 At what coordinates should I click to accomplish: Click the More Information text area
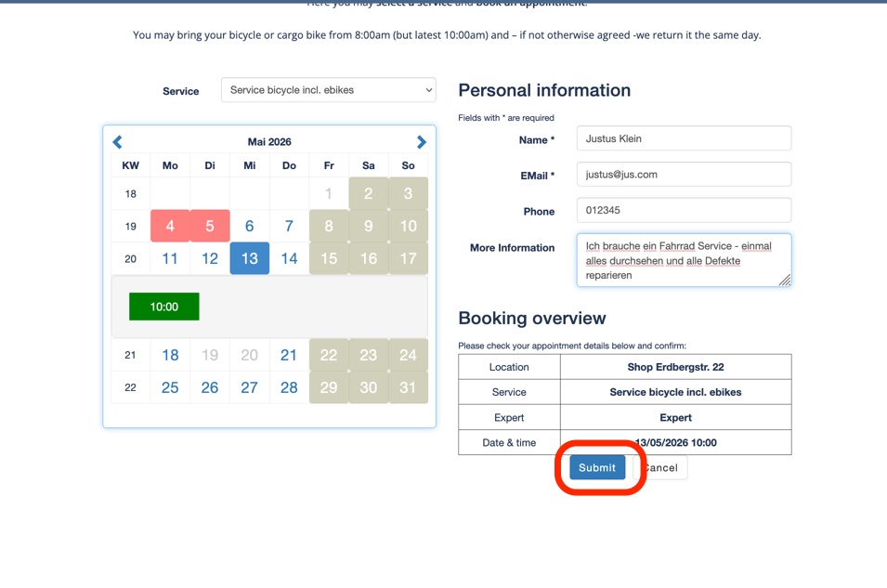click(684, 260)
